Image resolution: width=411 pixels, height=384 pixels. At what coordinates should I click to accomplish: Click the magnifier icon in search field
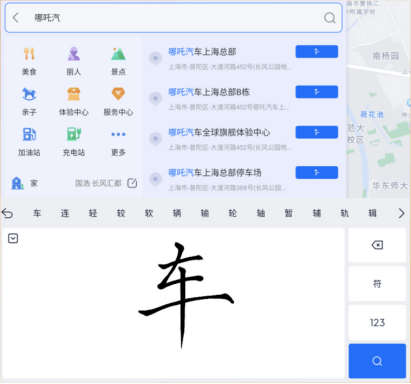[329, 18]
